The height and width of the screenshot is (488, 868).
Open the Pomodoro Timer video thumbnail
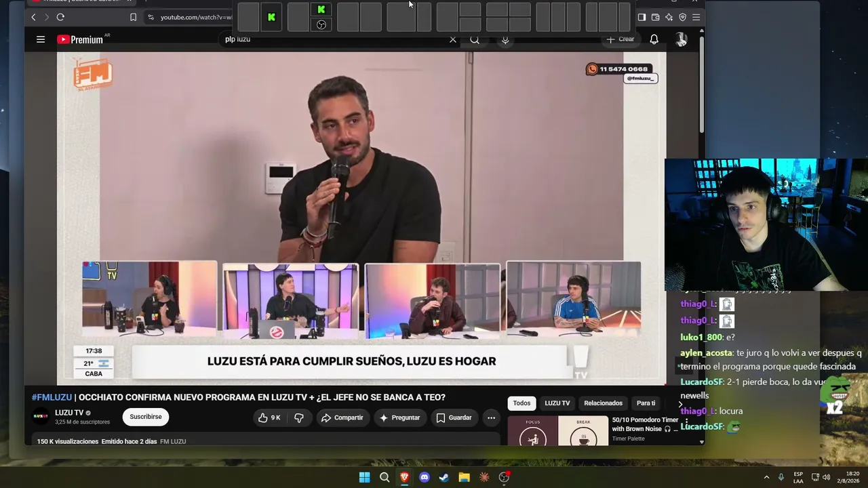pos(558,431)
